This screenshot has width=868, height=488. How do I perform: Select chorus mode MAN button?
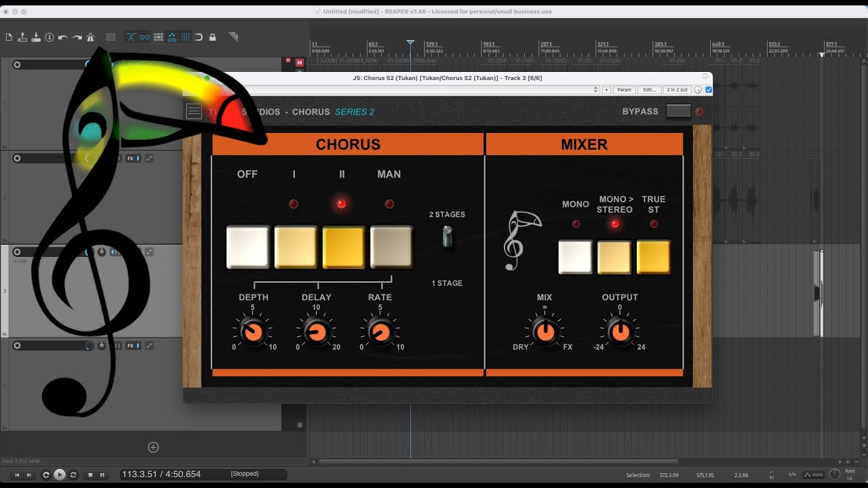[391, 247]
